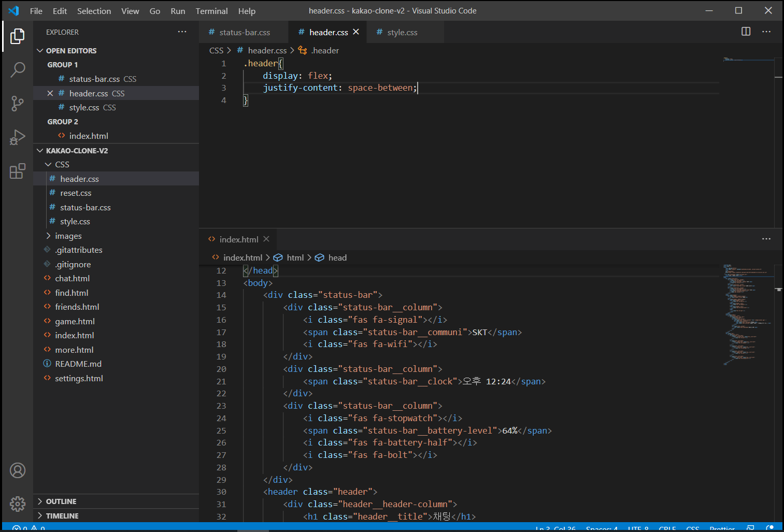Open the Terminal menu
784x532 pixels.
pos(211,11)
